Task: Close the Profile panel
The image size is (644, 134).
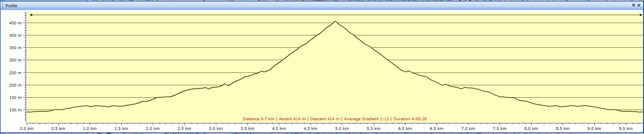Action: click(639, 5)
